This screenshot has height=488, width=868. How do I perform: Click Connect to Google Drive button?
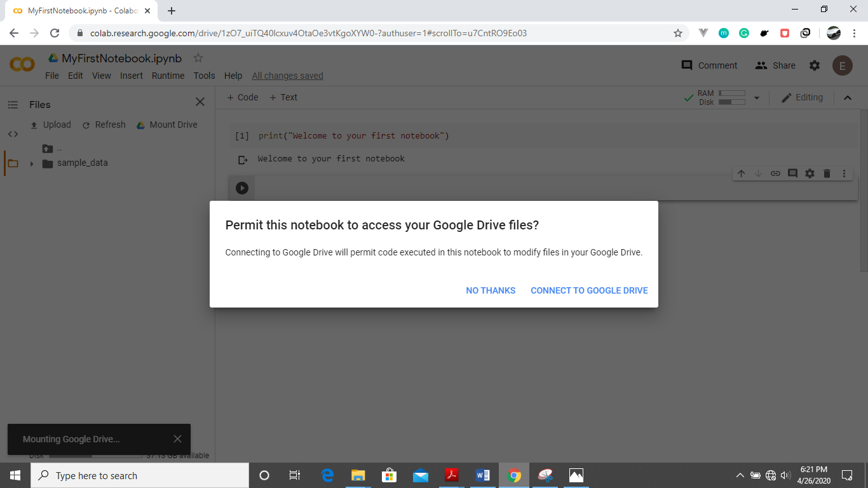[589, 290]
